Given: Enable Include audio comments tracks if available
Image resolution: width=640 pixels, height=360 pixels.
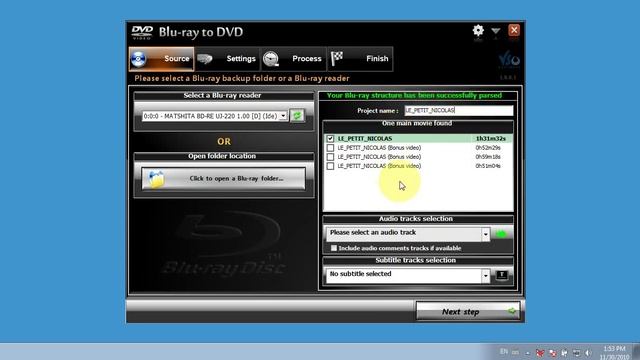Looking at the screenshot, I should click(x=334, y=248).
